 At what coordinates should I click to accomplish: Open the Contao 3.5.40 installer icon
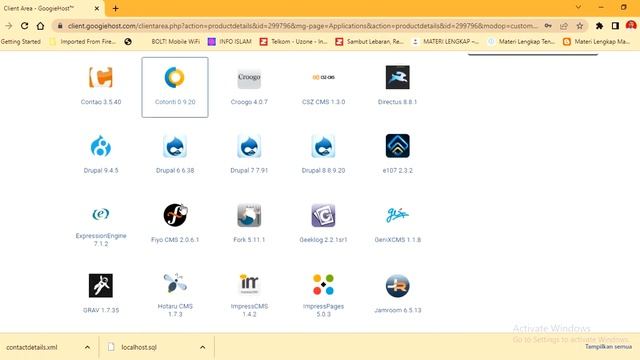pos(101,77)
